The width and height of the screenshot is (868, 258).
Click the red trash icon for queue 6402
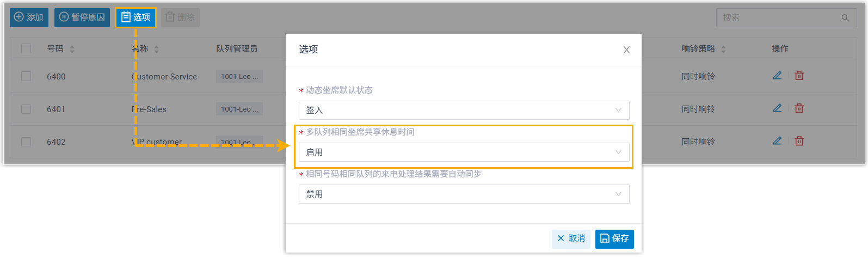(x=799, y=141)
